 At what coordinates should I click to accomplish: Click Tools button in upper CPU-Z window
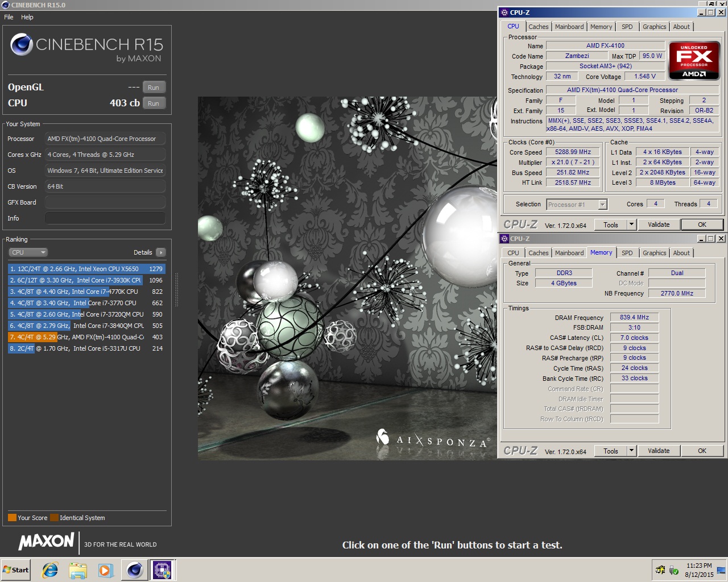[611, 225]
